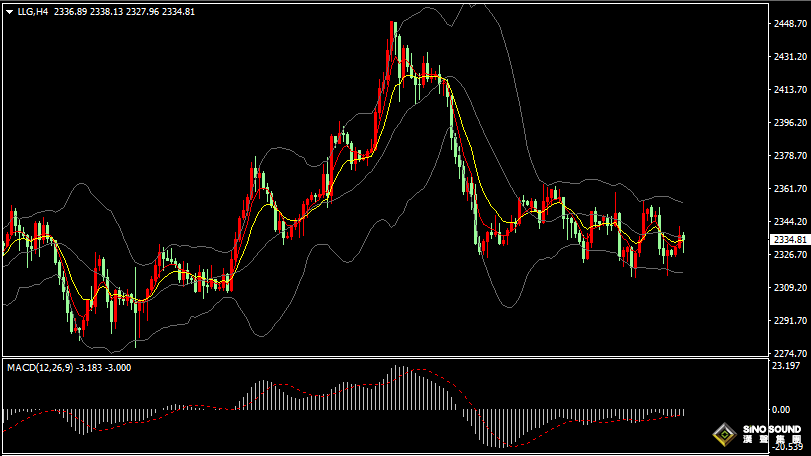Click the 23.197 MACD scale value
The width and height of the screenshot is (811, 456).
pos(786,366)
